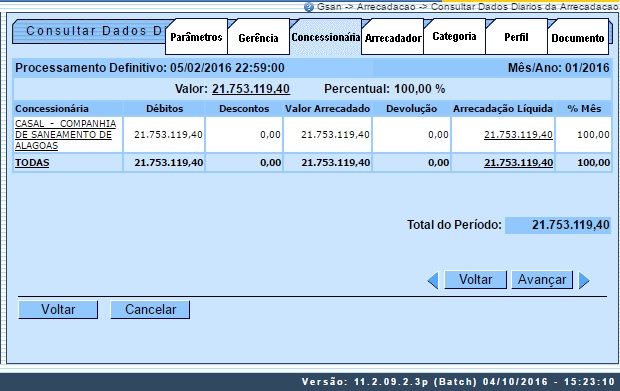Open the Documento tab

click(578, 38)
